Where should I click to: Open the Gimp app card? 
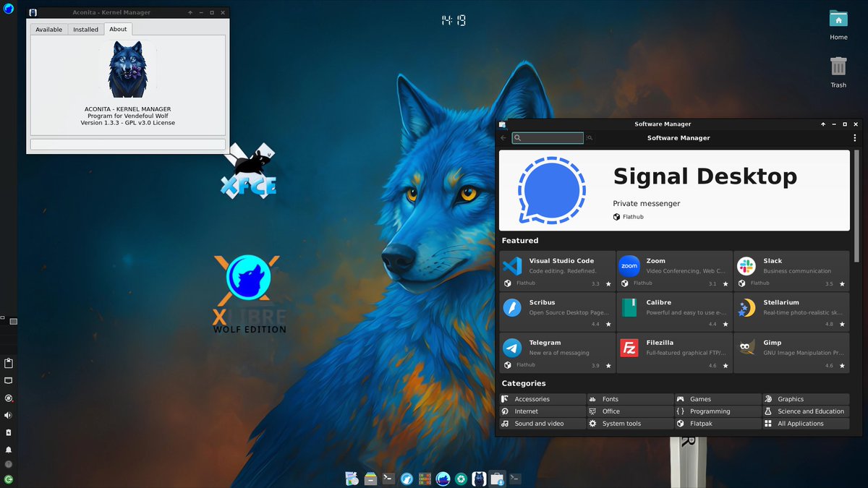point(791,354)
